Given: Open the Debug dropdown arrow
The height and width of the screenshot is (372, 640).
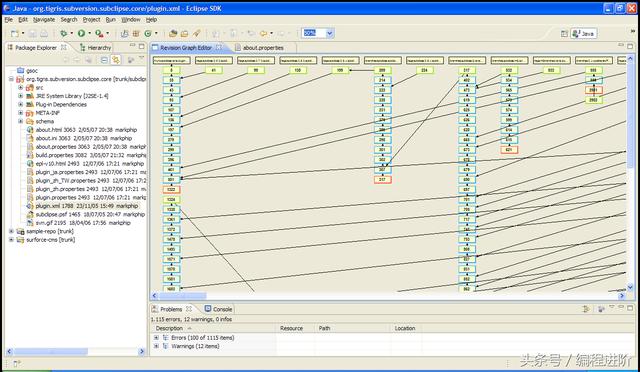Looking at the screenshot, I should click(x=71, y=33).
